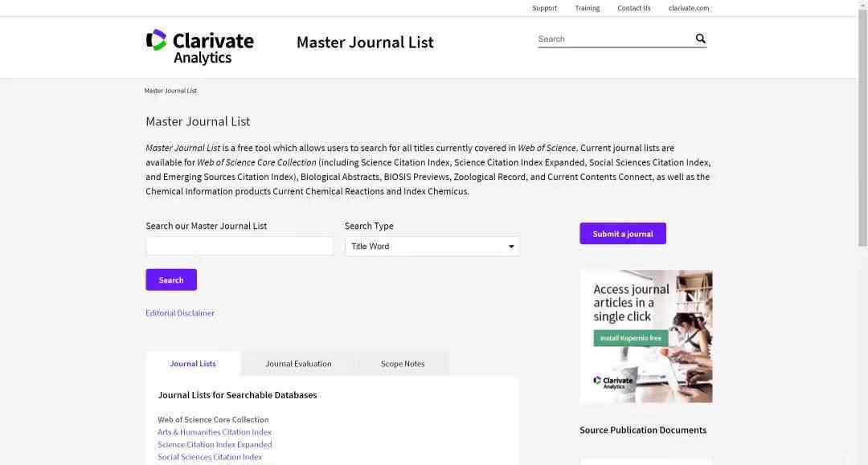The height and width of the screenshot is (465, 868).
Task: Click the magnifier icon in header search
Action: click(700, 39)
